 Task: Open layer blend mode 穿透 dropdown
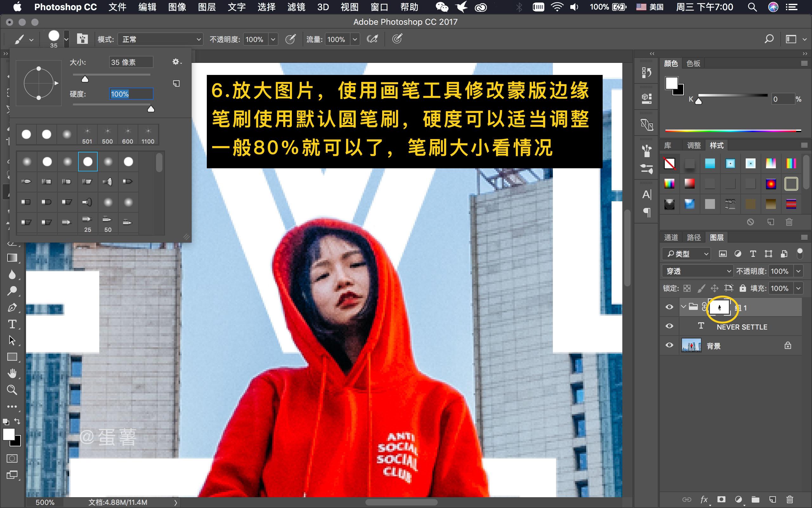click(x=697, y=271)
